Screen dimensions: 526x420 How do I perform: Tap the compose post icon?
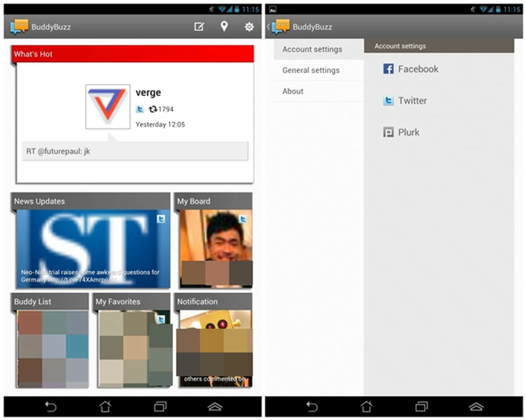(199, 27)
